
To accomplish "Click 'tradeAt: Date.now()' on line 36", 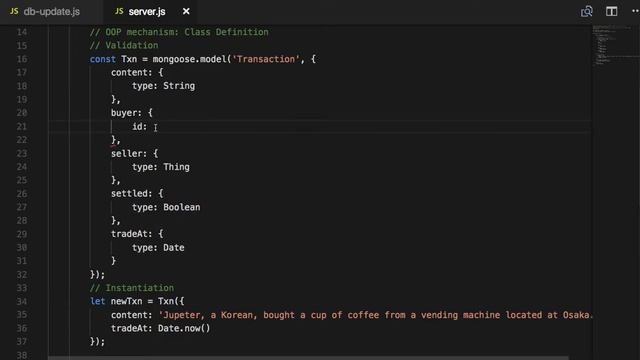I will (x=161, y=328).
